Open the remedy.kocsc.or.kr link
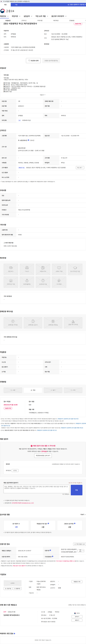Screen dimensions: 86x644 pos(23,503)
